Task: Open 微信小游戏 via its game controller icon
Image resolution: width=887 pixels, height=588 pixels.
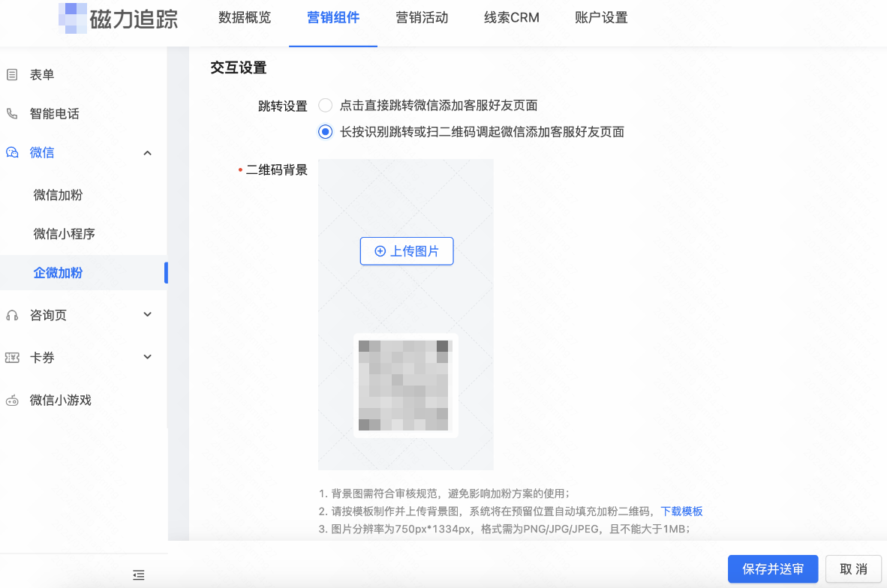Action: coord(11,400)
